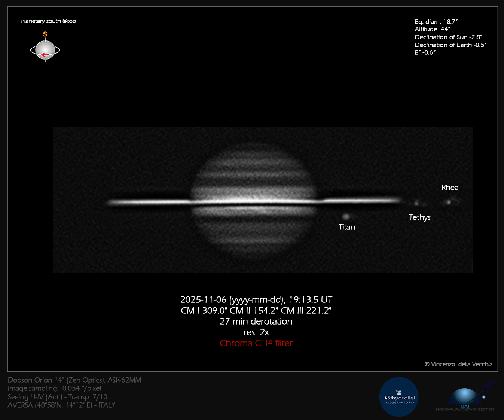Image resolution: width=504 pixels, height=420 pixels.
Task: Click the Eq. diam. 18.7 value
Action: coord(436,22)
